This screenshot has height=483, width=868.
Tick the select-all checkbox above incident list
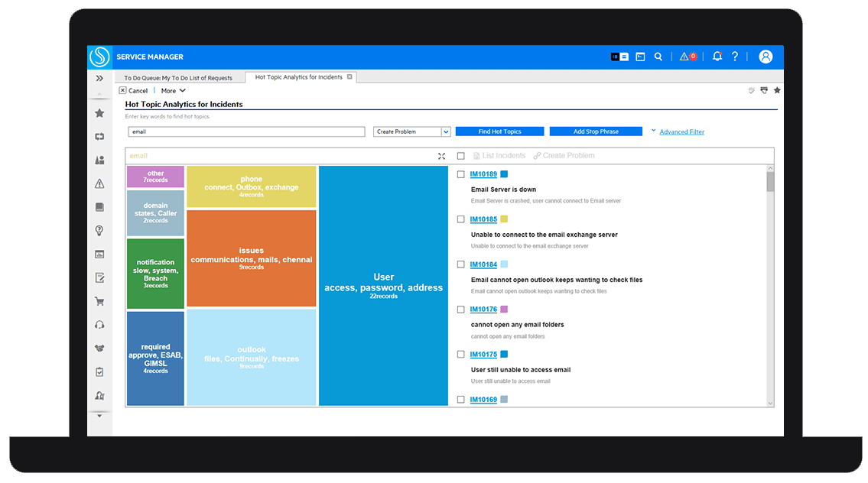[x=460, y=156]
